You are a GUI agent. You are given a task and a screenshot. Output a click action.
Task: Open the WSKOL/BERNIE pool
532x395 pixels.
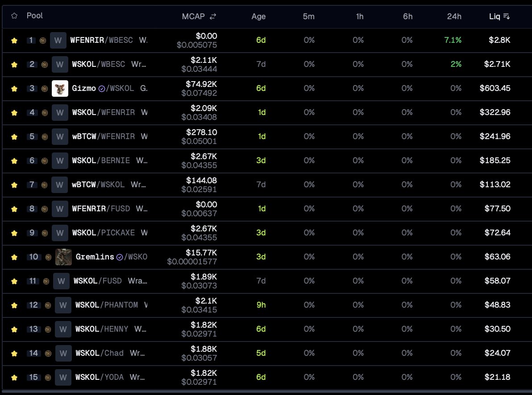101,160
